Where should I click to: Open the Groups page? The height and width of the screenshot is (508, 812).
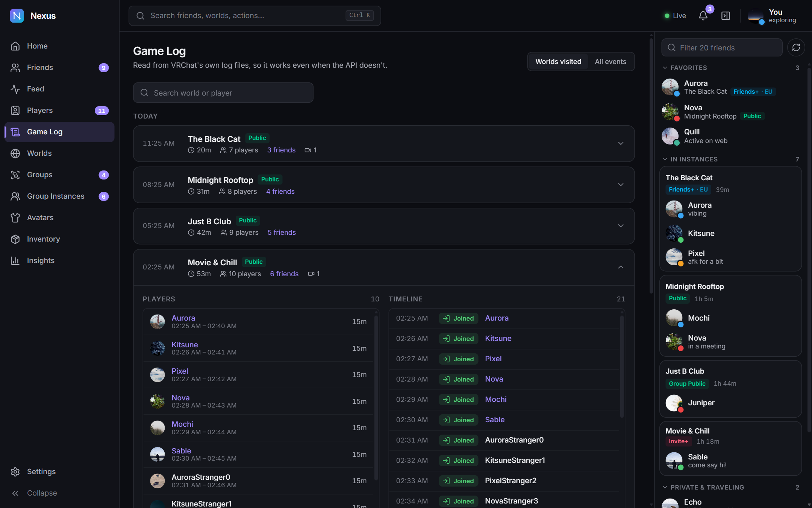click(59, 175)
